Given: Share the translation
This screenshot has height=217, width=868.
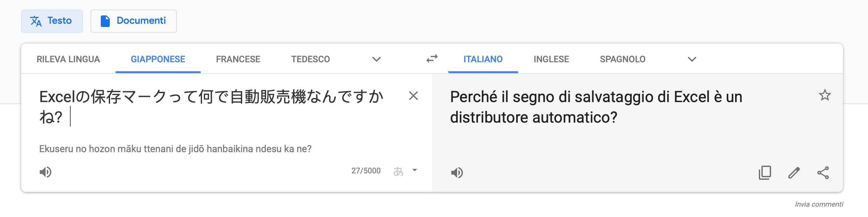Looking at the screenshot, I should pos(822,172).
